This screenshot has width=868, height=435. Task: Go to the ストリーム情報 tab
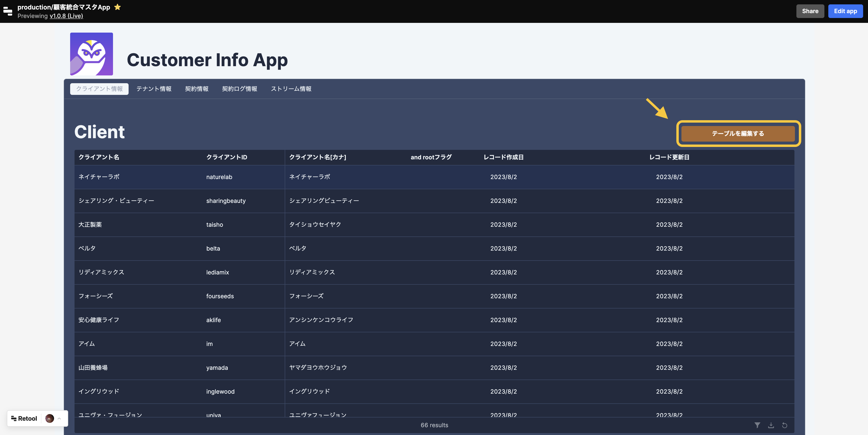click(291, 89)
